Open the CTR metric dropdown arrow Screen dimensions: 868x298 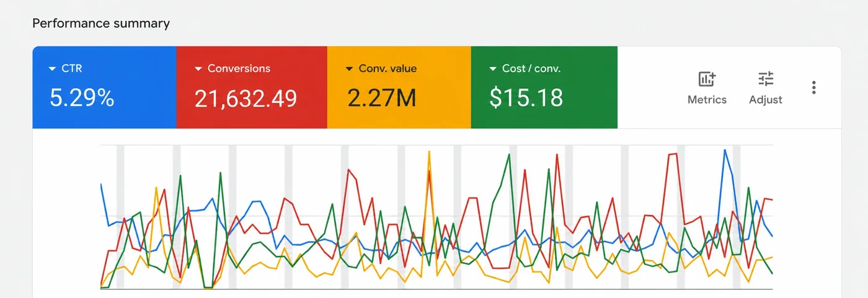[x=52, y=69]
